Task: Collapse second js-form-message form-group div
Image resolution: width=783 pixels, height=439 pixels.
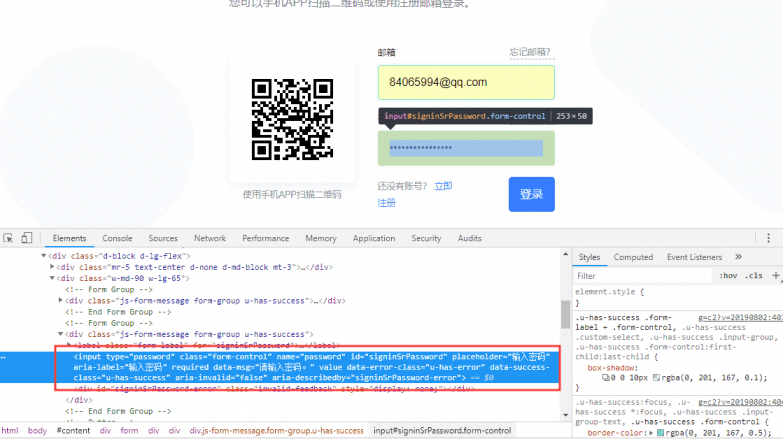Action: [x=60, y=334]
